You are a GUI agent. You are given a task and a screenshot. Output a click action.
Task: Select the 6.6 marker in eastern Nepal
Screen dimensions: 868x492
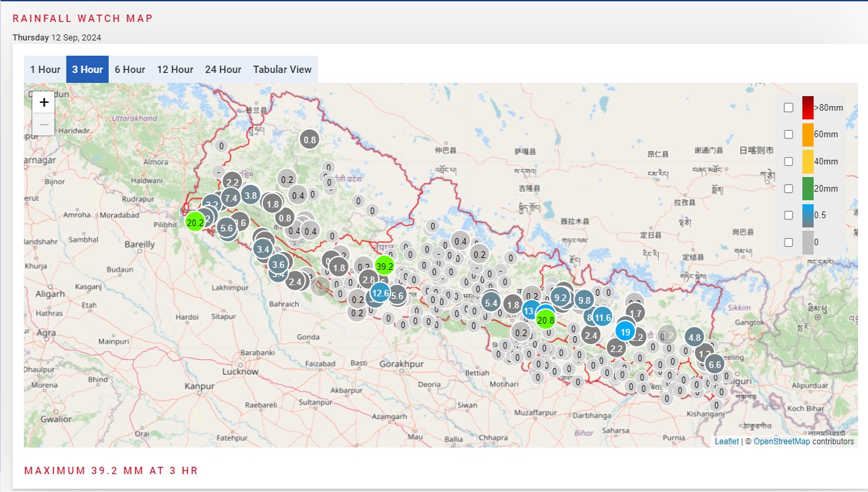[714, 364]
